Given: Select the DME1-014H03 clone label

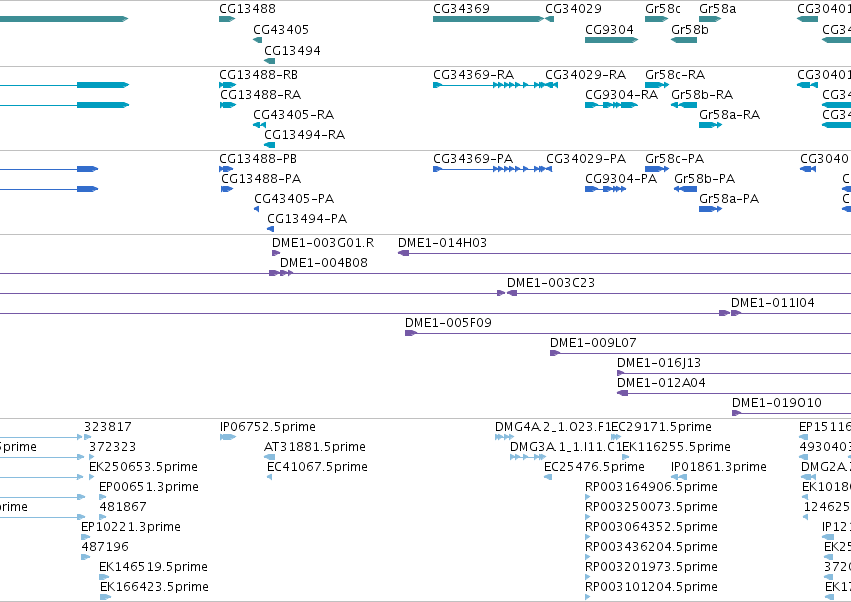Looking at the screenshot, I should pos(442,243).
